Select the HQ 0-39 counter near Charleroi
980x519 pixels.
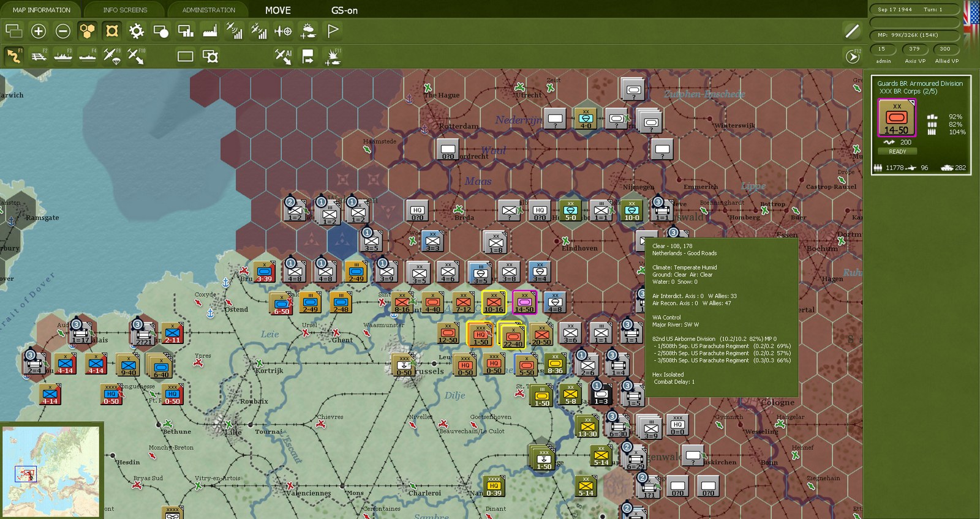(x=494, y=486)
